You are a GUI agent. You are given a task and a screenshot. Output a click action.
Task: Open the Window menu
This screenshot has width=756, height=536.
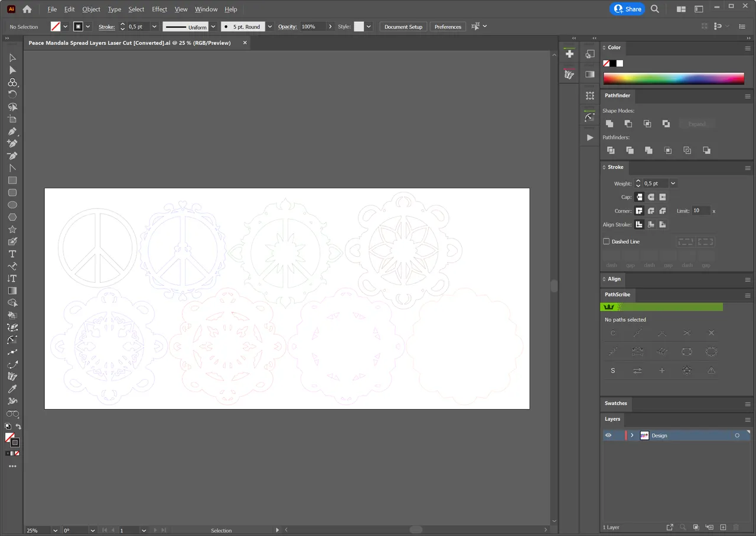pyautogui.click(x=206, y=9)
